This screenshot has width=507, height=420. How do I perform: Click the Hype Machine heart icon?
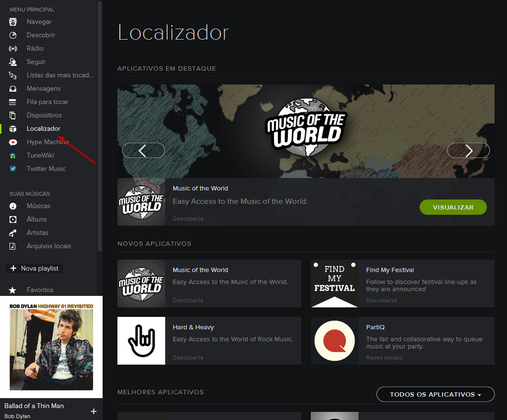point(13,142)
